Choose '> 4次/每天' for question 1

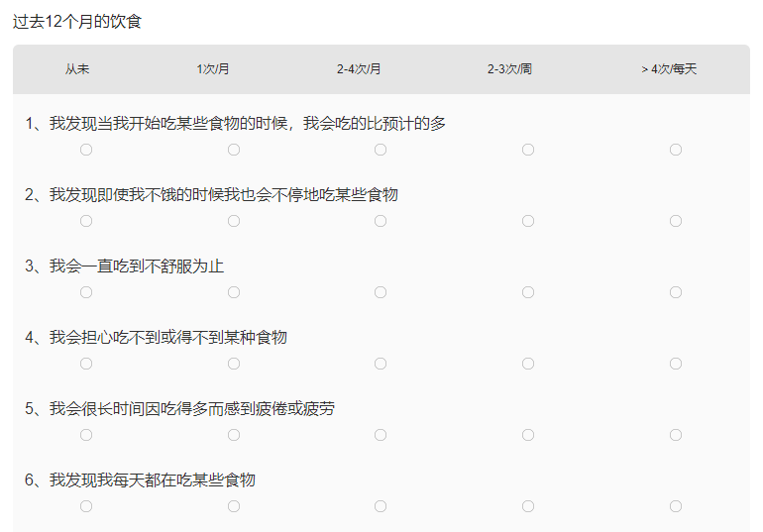click(676, 150)
